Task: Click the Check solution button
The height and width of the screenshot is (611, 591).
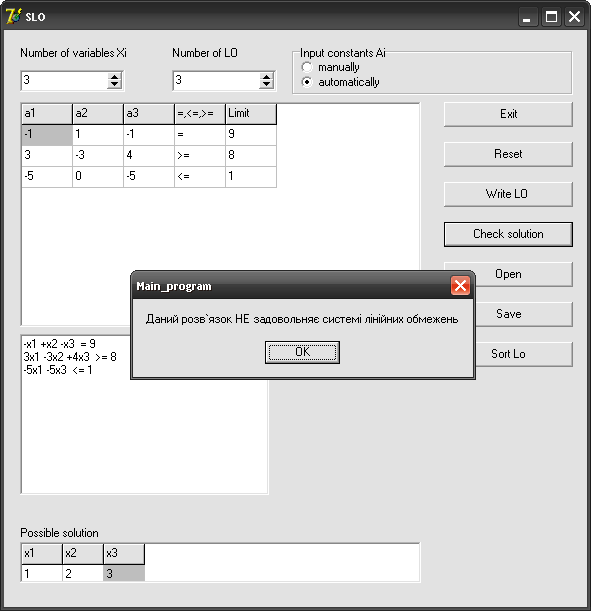Action: (508, 234)
